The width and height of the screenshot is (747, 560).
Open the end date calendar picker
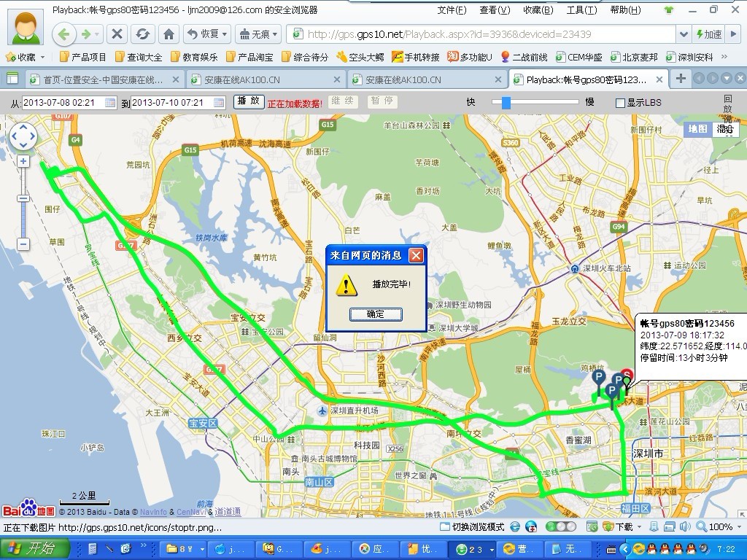click(x=219, y=102)
